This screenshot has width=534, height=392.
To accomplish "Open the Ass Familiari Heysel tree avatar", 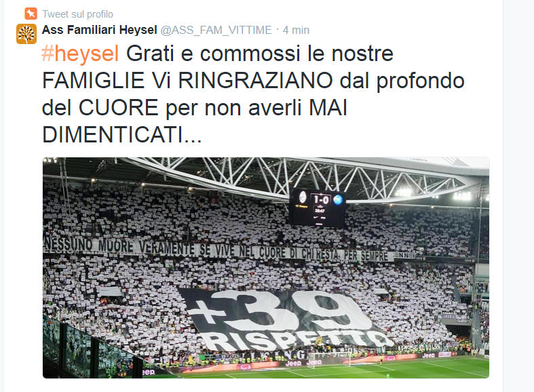I will pyautogui.click(x=26, y=34).
